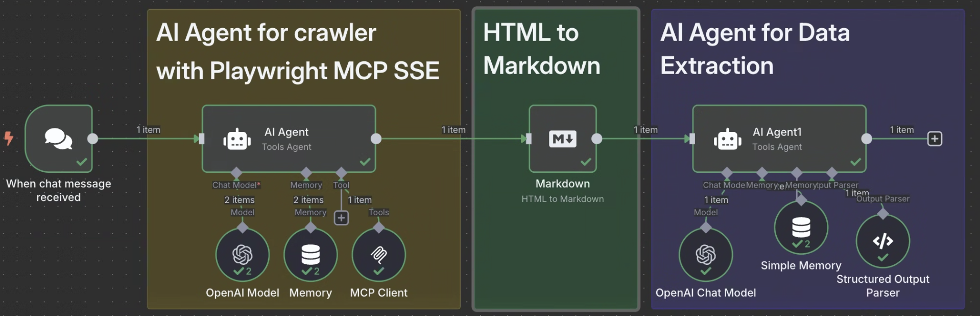Select the OpenAI Chat Model node
The image size is (980, 316).
706,255
